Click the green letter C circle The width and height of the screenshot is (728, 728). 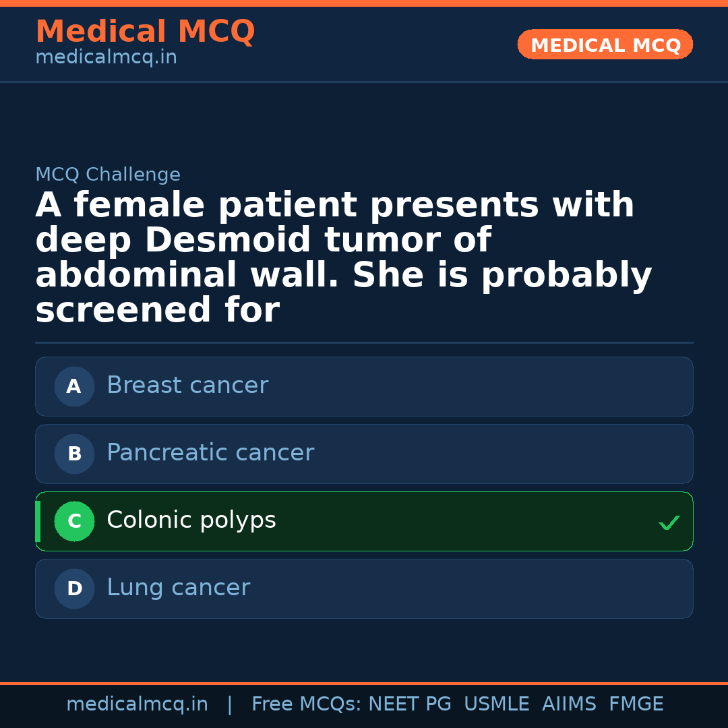[x=74, y=521]
